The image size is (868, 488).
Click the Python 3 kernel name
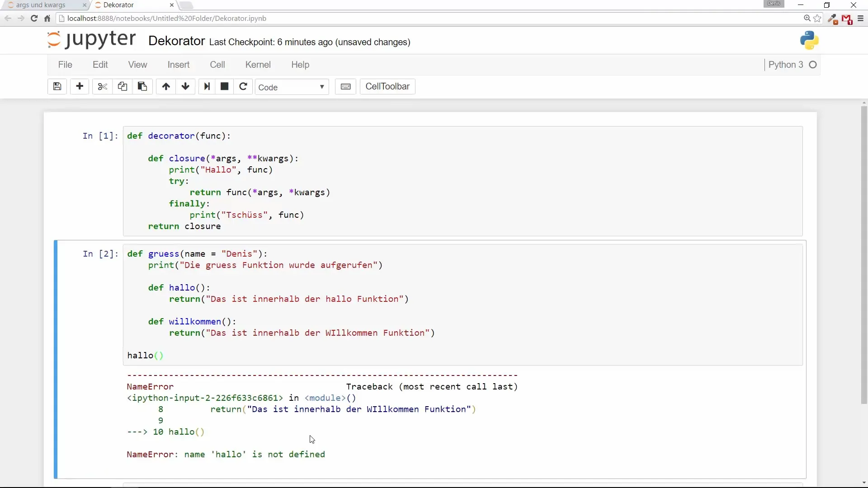coord(786,65)
